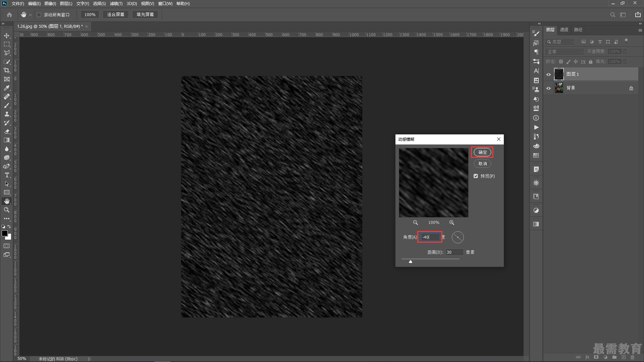This screenshot has height=362, width=644.
Task: Toggle lock position icon
Action: [x=576, y=62]
